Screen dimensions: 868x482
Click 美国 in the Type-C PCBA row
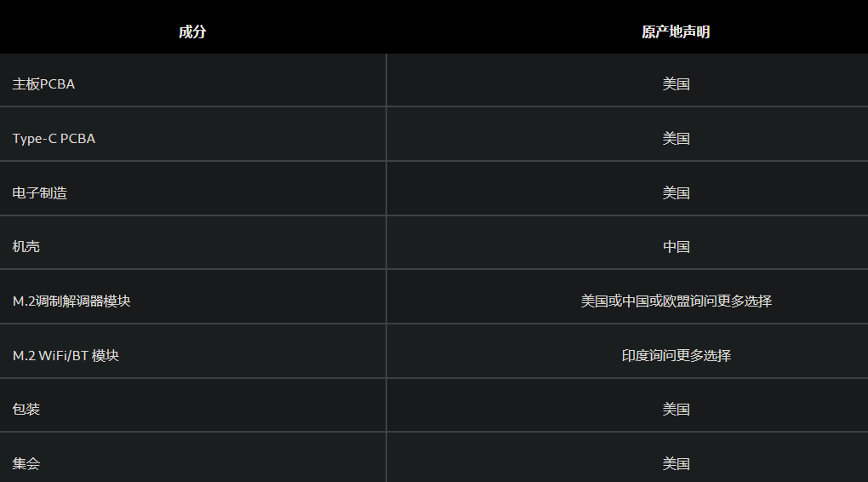(676, 139)
